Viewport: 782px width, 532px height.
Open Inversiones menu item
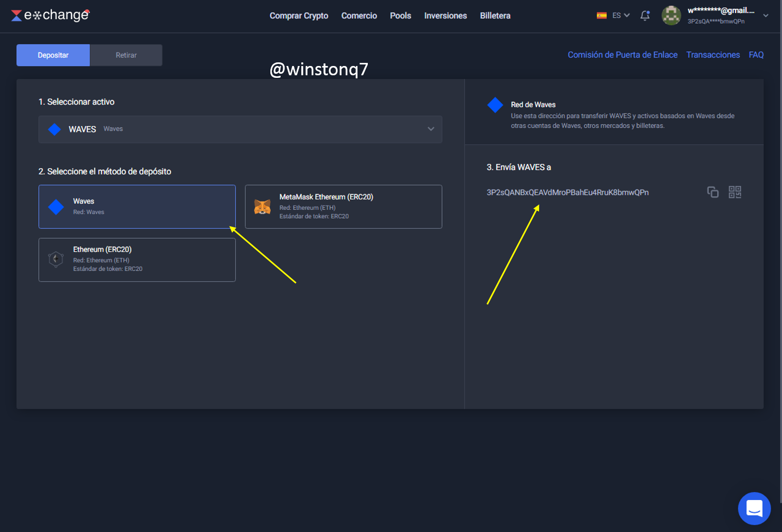tap(446, 15)
